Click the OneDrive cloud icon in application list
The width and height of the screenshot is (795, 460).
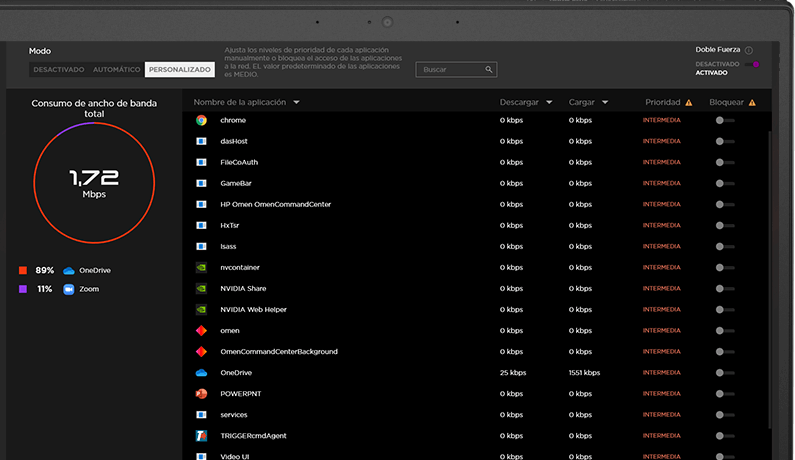201,373
